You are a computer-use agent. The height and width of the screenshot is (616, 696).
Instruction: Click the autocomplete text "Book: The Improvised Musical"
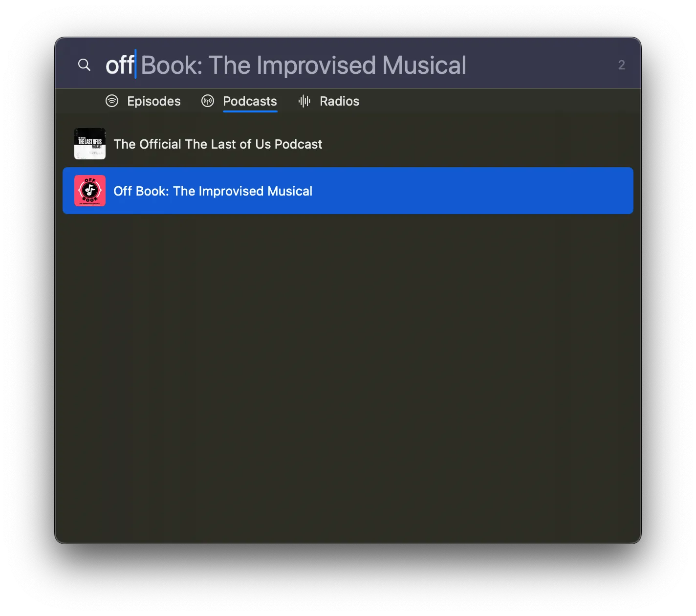click(x=304, y=66)
